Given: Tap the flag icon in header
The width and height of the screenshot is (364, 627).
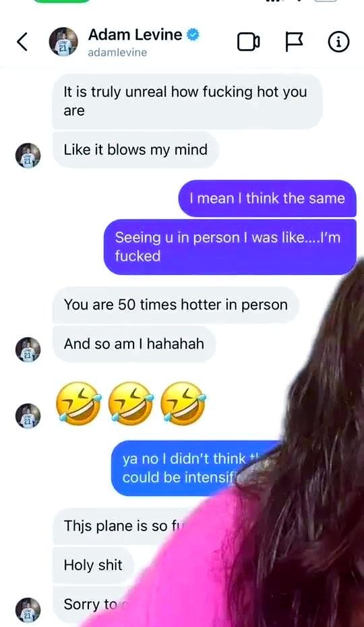Looking at the screenshot, I should 294,42.
